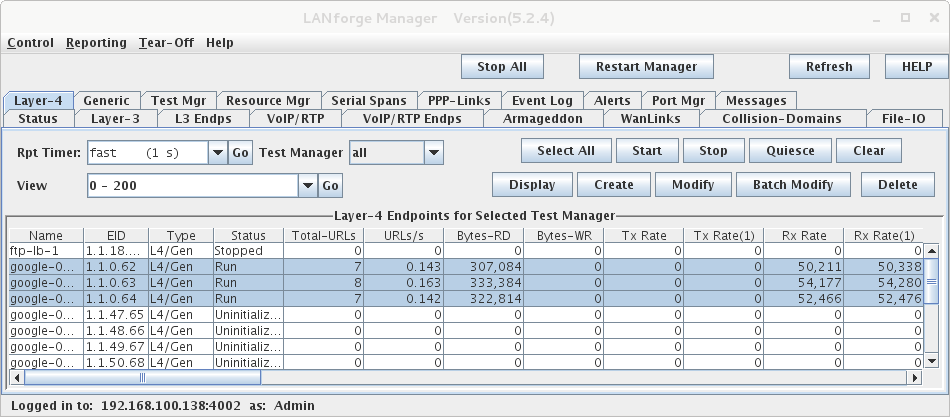Screen dimensions: 950x417
Task: Click the horizontal scrollbar left arrow
Action: tap(17, 378)
